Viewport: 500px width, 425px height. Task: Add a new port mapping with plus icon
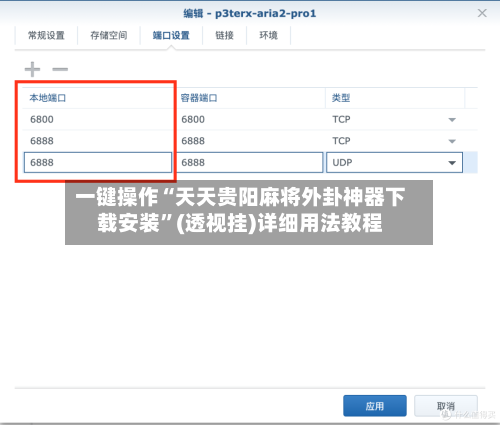click(32, 69)
